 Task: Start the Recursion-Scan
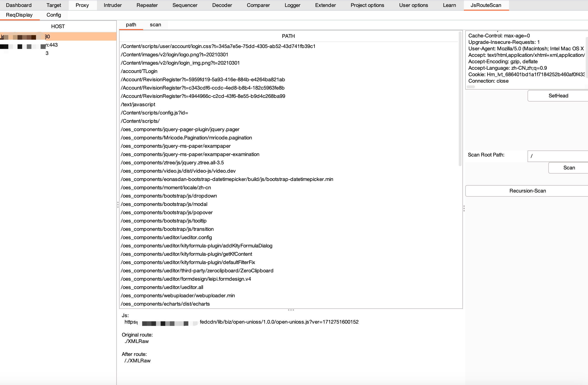tap(527, 191)
